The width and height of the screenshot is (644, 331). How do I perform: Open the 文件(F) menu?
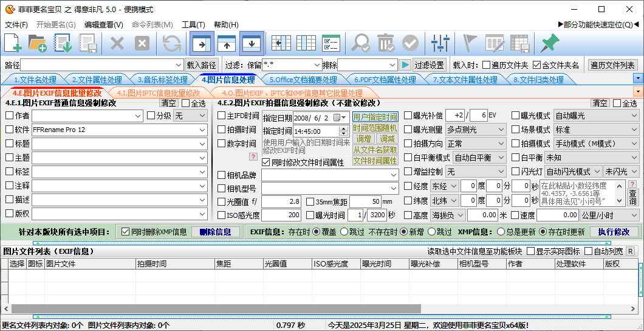16,25
